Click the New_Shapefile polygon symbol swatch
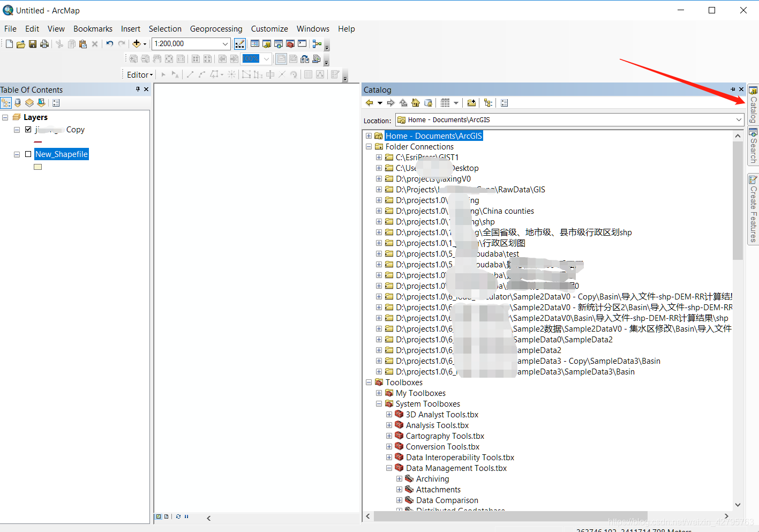Image resolution: width=759 pixels, height=532 pixels. pyautogui.click(x=37, y=167)
